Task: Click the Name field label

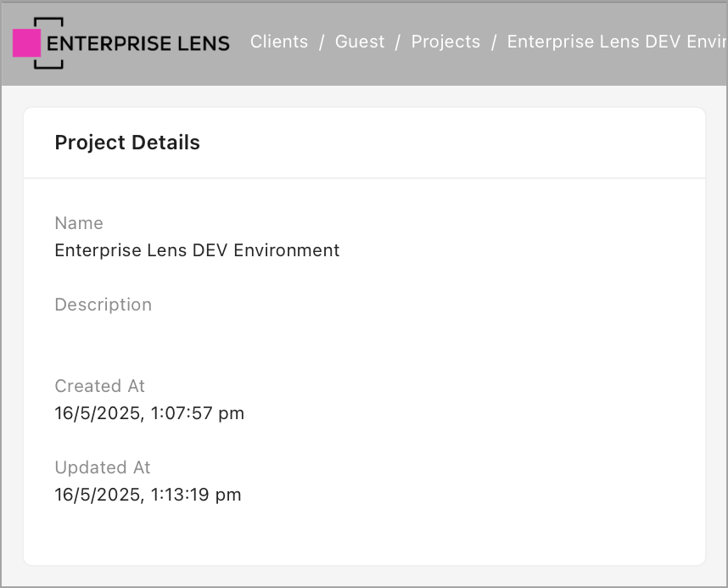Action: [79, 223]
